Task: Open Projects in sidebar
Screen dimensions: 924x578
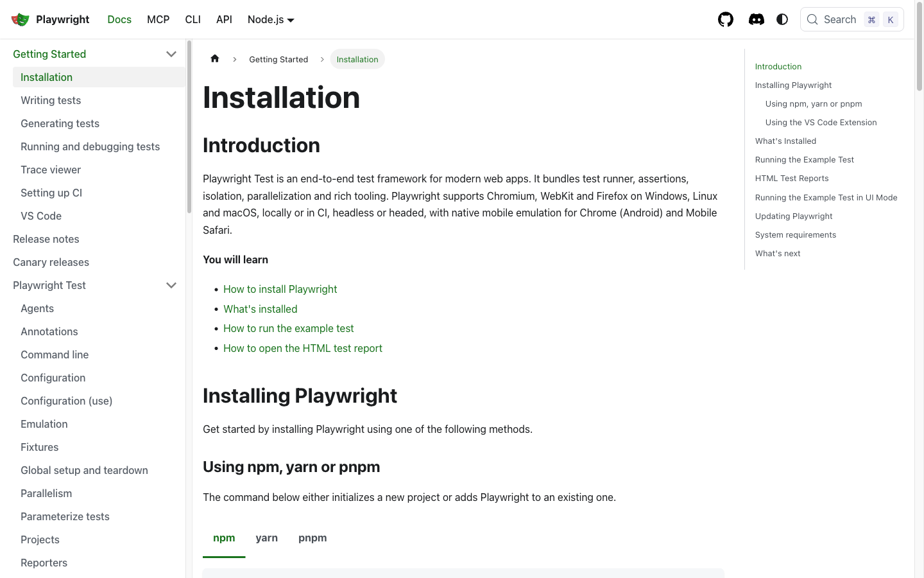Action: (x=40, y=539)
